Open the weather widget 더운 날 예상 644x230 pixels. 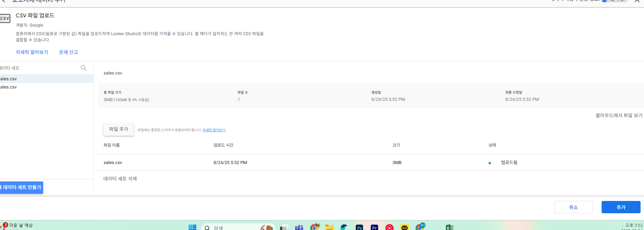point(17,226)
